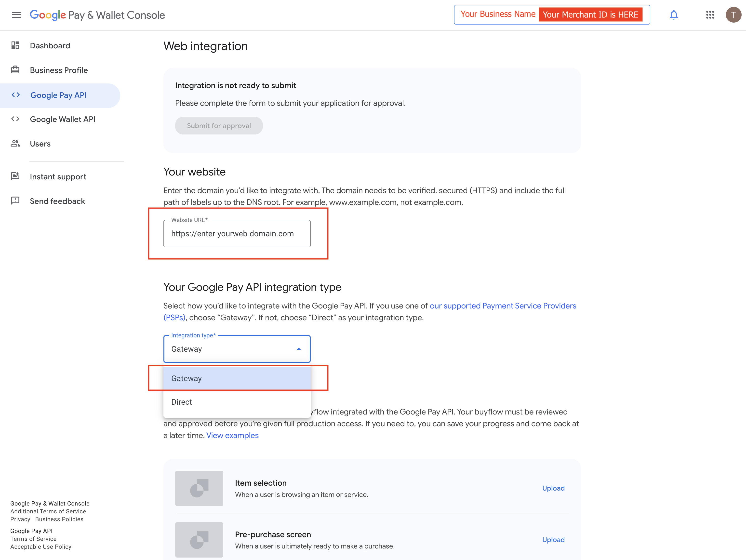Screen dimensions: 746x560
Task: Click the Users people icon
Action: pos(15,144)
